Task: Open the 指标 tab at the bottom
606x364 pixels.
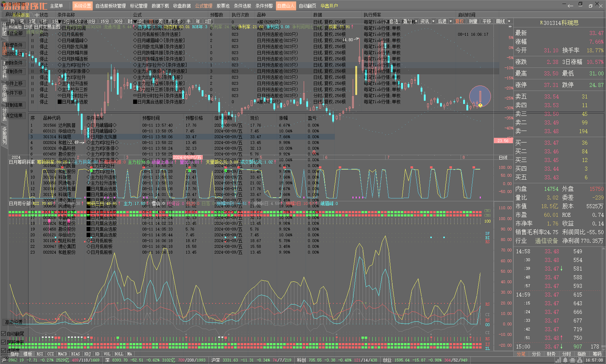Action: (x=15, y=354)
